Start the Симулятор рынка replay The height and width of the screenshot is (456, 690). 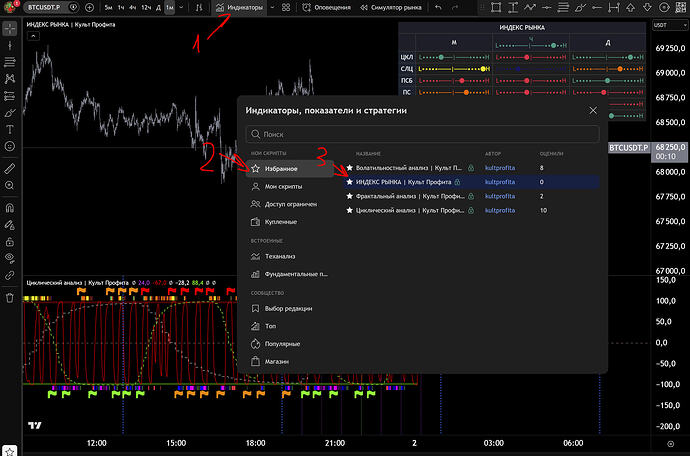click(x=390, y=7)
